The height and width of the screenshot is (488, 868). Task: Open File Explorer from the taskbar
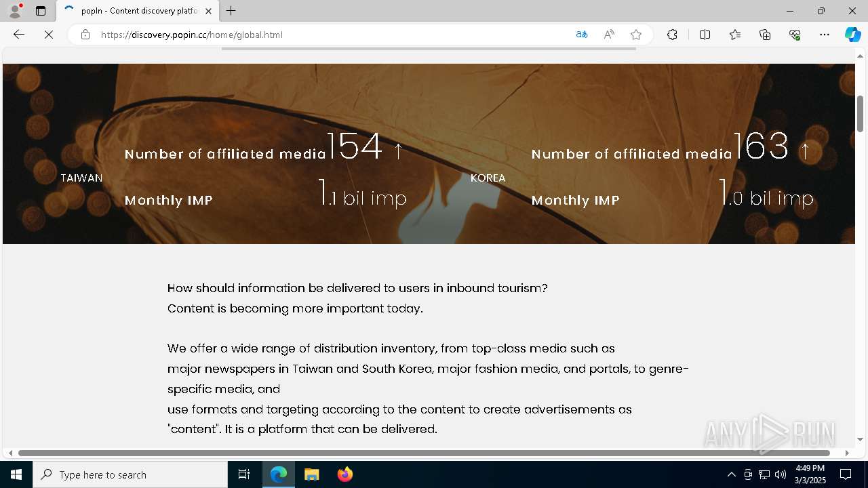tap(312, 474)
